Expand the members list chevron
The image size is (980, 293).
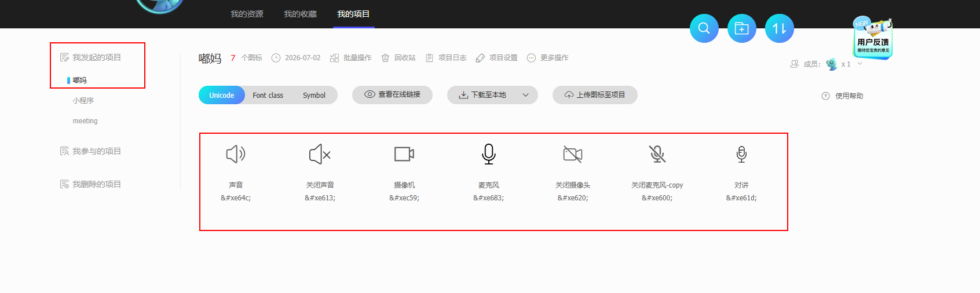pyautogui.click(x=860, y=64)
